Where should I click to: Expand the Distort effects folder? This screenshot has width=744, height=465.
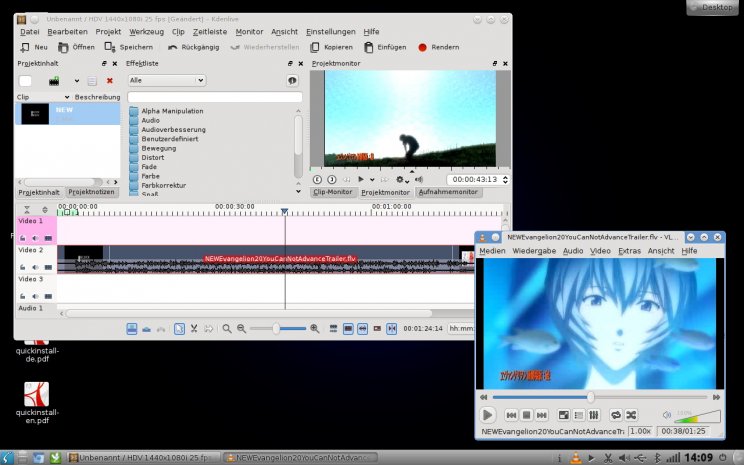tap(134, 158)
